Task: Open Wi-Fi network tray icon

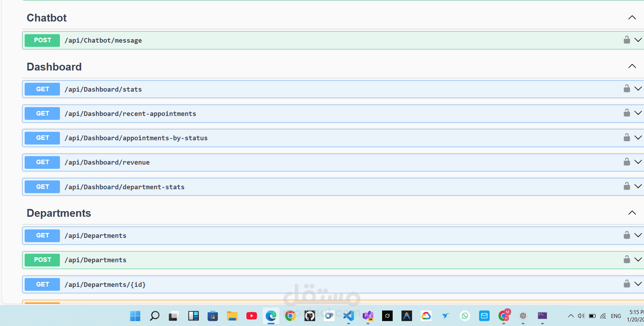Action: point(603,316)
